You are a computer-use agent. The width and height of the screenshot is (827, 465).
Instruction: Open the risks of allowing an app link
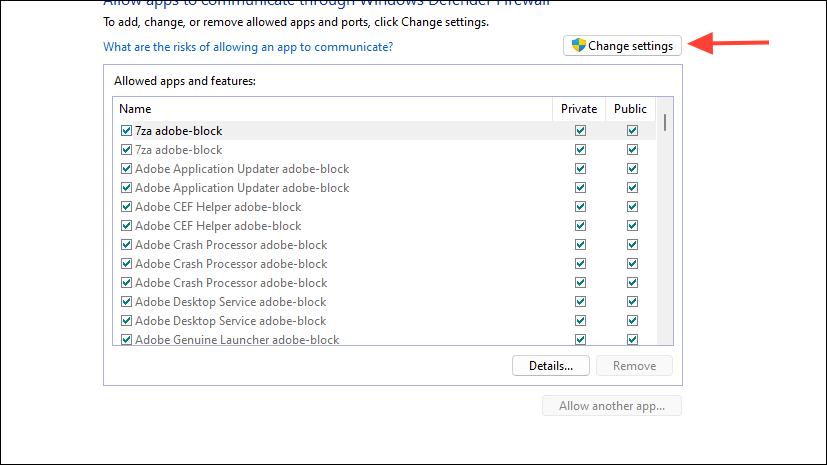[x=248, y=47]
